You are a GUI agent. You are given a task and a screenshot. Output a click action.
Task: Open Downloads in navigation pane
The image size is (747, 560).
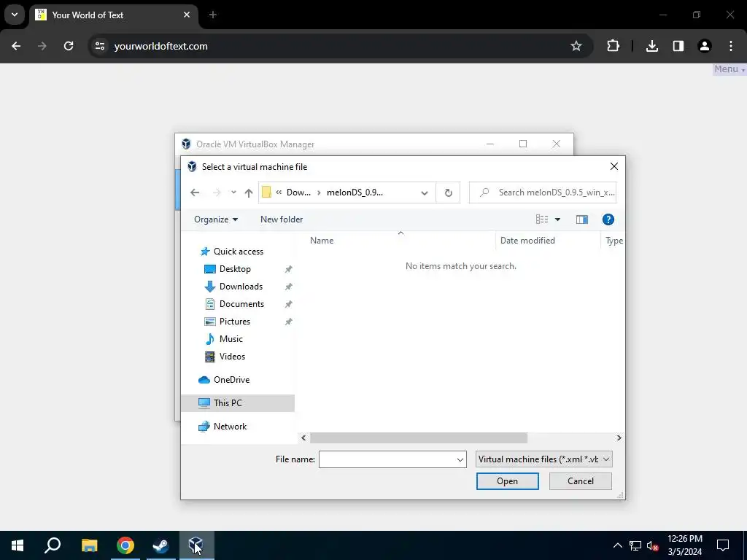click(x=241, y=286)
